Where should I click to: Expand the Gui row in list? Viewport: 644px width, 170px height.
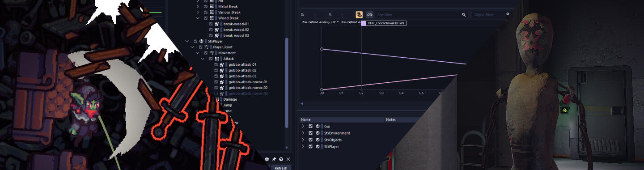tap(303, 126)
